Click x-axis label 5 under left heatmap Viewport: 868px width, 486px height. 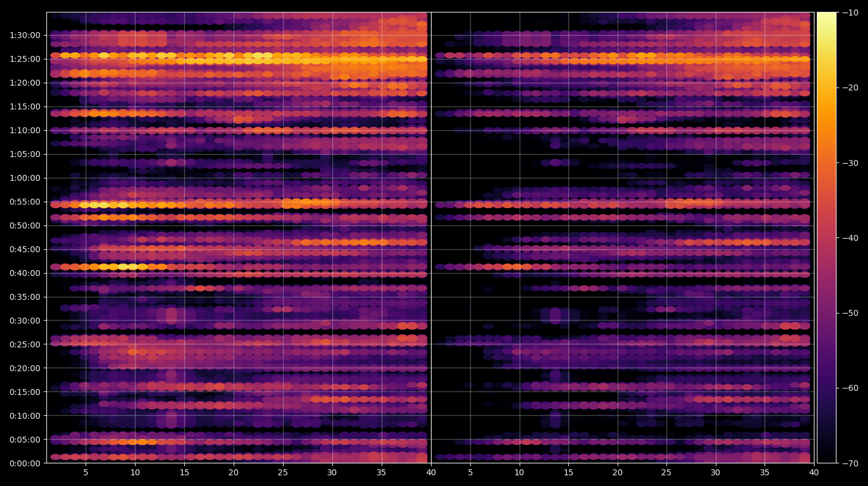86,473
